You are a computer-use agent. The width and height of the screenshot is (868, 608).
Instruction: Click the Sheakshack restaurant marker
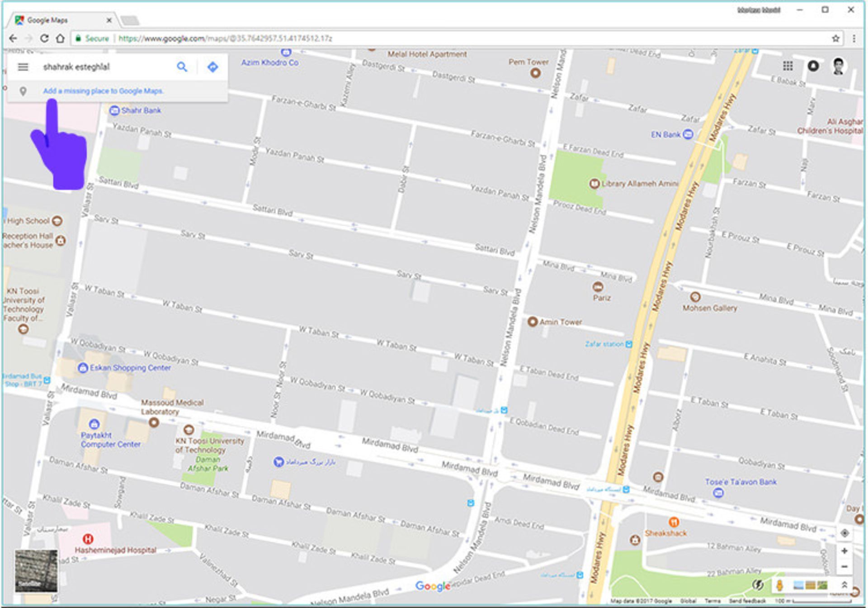(674, 522)
